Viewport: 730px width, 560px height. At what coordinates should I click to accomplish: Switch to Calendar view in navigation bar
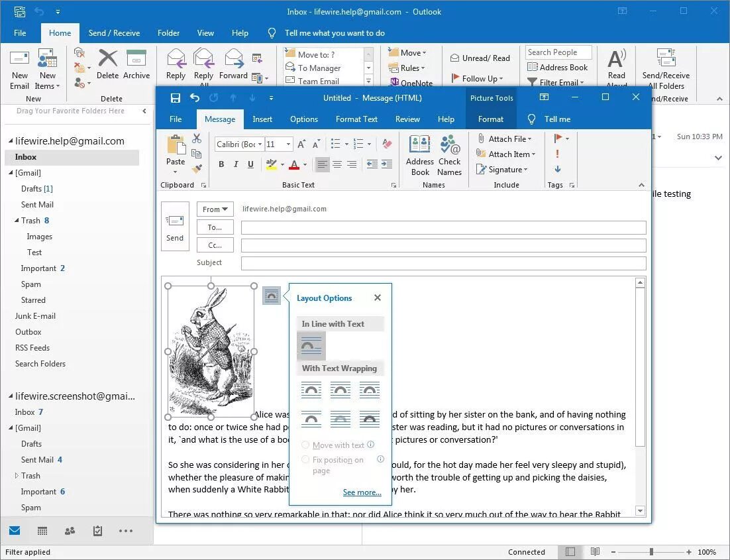coord(42,531)
